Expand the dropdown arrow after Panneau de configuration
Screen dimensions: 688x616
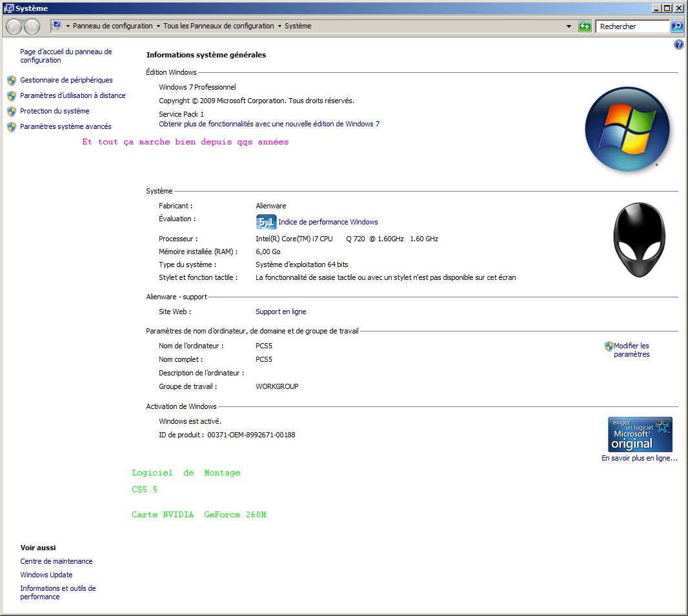(x=158, y=26)
